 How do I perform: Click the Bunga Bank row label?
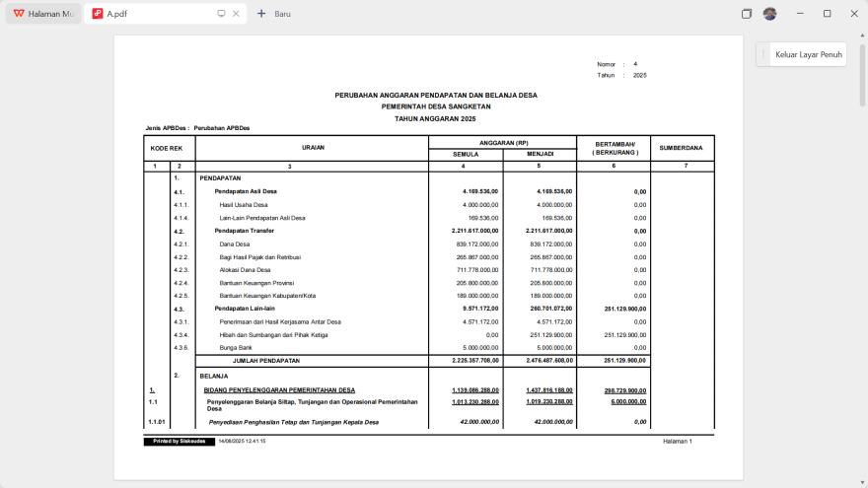tap(236, 347)
